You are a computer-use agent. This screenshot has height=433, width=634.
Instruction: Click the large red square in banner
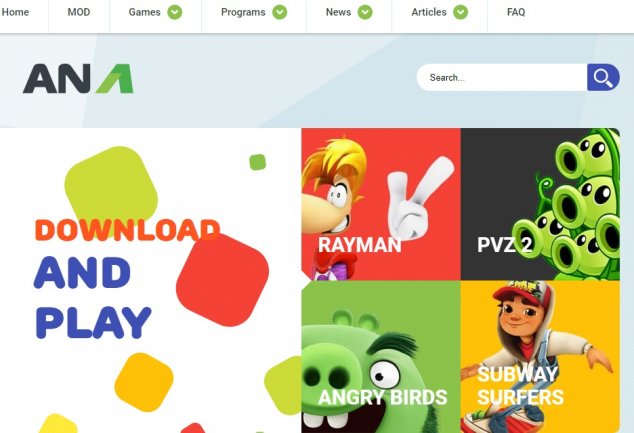(x=223, y=280)
